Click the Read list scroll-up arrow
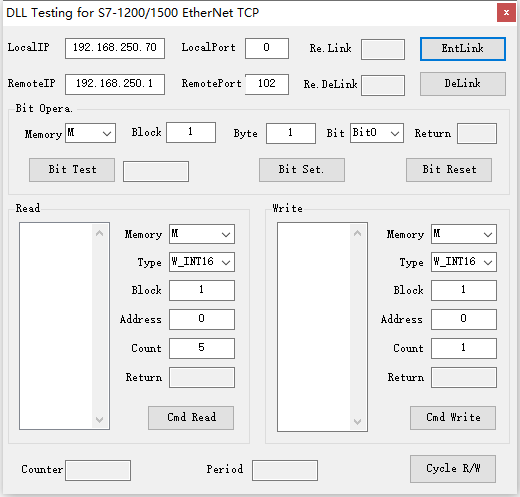The image size is (520, 497). click(x=99, y=233)
